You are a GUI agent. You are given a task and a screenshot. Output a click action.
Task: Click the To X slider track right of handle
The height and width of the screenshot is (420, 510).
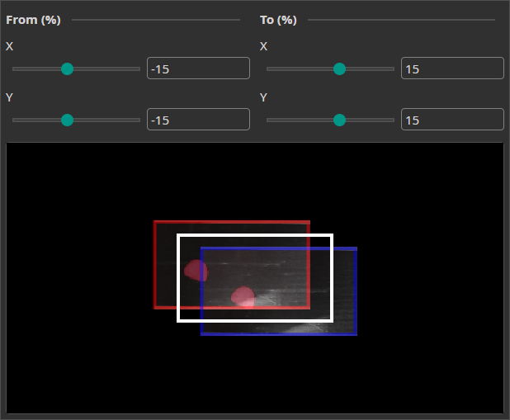(x=371, y=69)
